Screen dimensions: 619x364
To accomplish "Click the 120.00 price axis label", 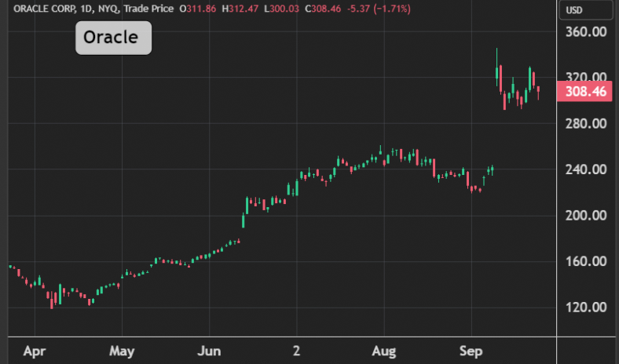I will tap(586, 308).
